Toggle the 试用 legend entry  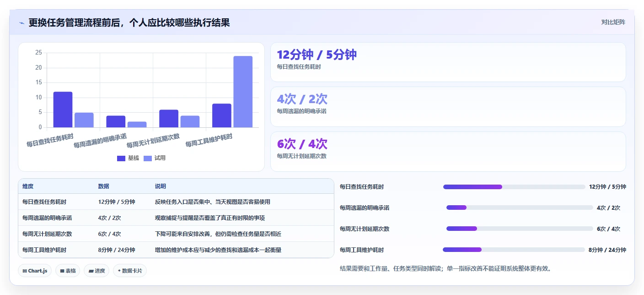[x=155, y=158]
